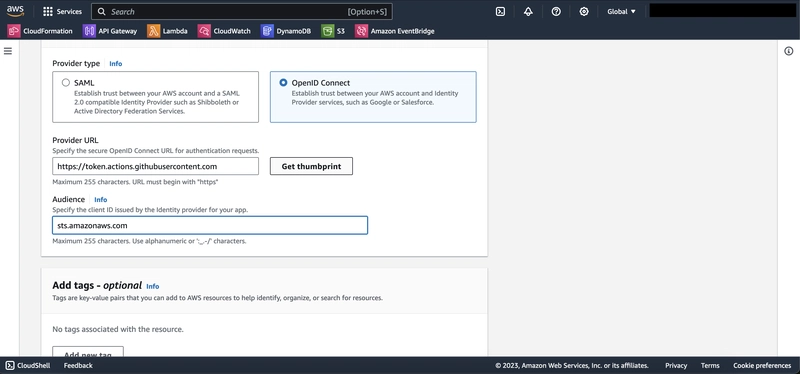Open Info link next to Audience
The image size is (800, 374).
pos(101,200)
